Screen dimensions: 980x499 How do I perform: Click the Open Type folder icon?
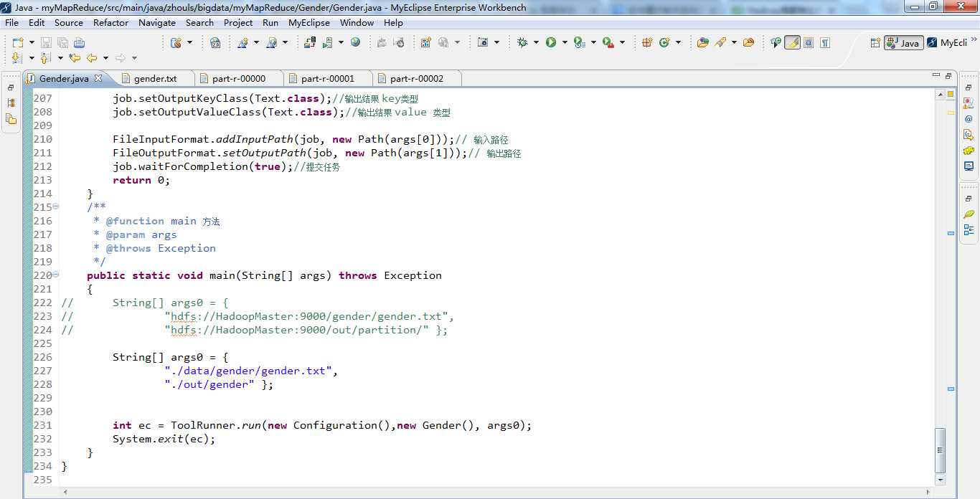click(703, 42)
